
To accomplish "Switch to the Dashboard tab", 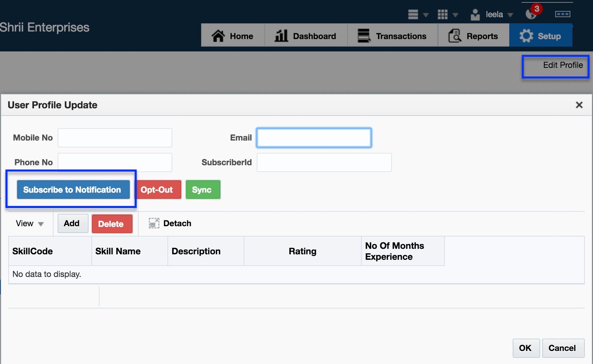I will click(305, 36).
